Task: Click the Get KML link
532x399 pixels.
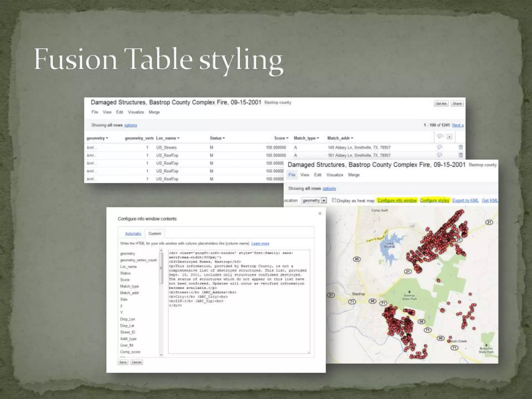Action: coord(490,200)
